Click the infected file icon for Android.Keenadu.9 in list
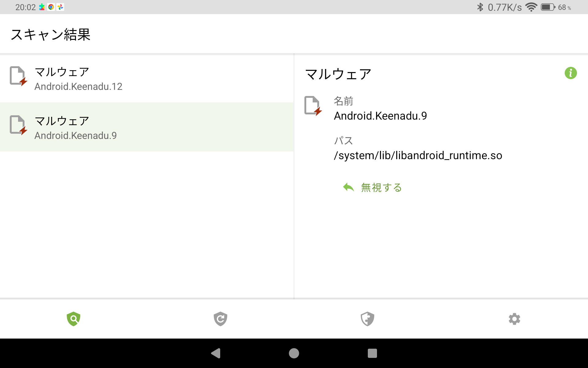 click(18, 125)
